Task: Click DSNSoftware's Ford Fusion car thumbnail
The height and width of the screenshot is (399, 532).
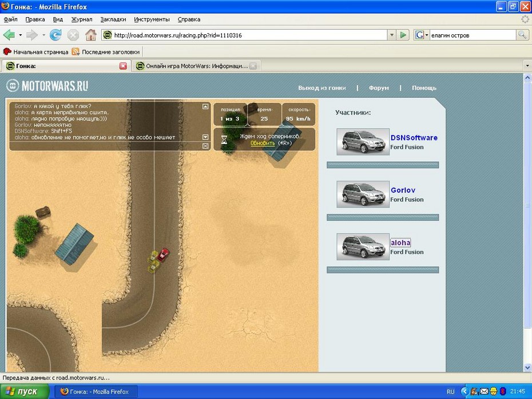Action: pos(363,142)
